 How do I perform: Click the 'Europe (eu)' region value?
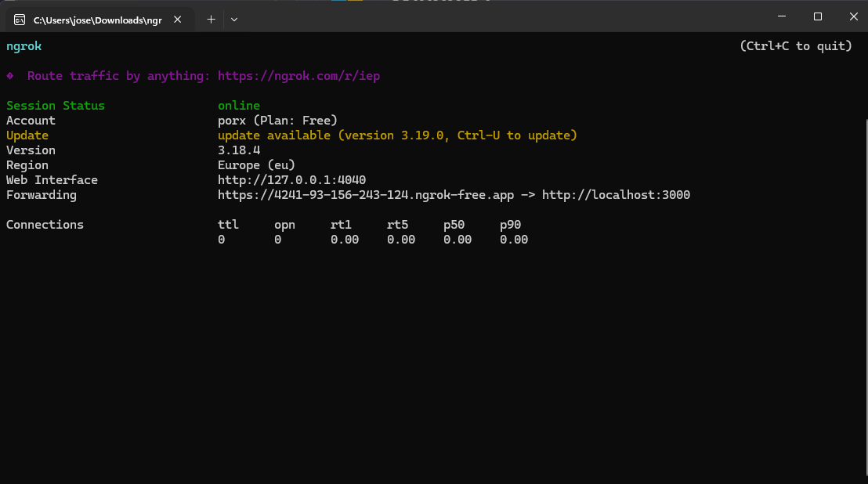256,165
